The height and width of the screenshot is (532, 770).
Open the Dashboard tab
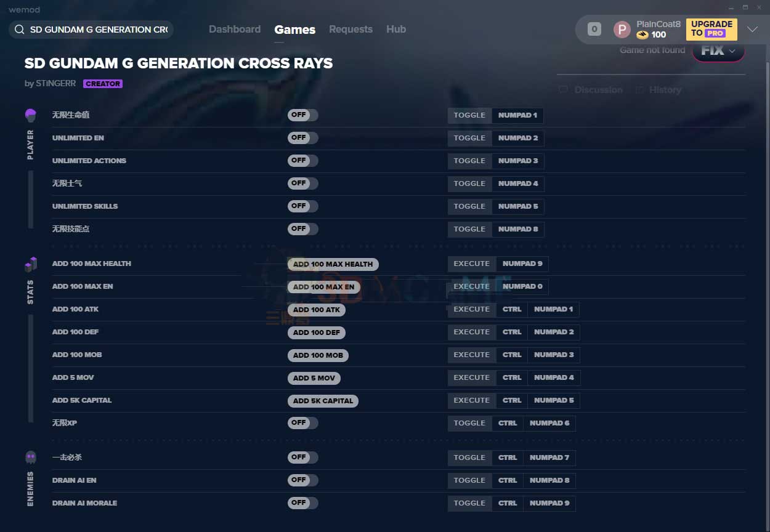[235, 29]
